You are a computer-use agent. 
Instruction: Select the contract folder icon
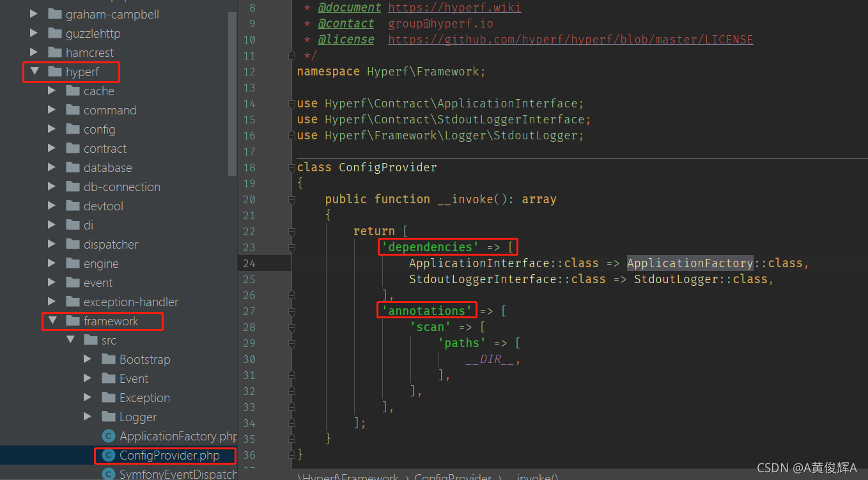72,148
